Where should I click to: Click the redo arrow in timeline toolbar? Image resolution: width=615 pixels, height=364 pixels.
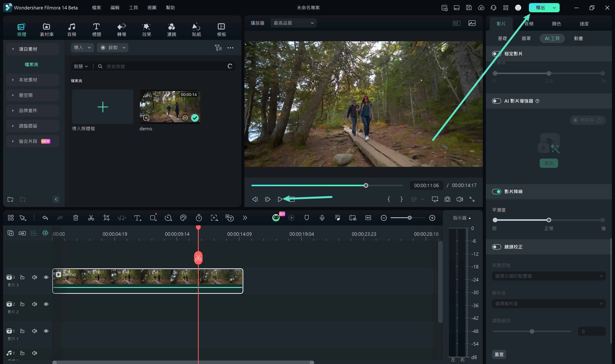point(60,218)
